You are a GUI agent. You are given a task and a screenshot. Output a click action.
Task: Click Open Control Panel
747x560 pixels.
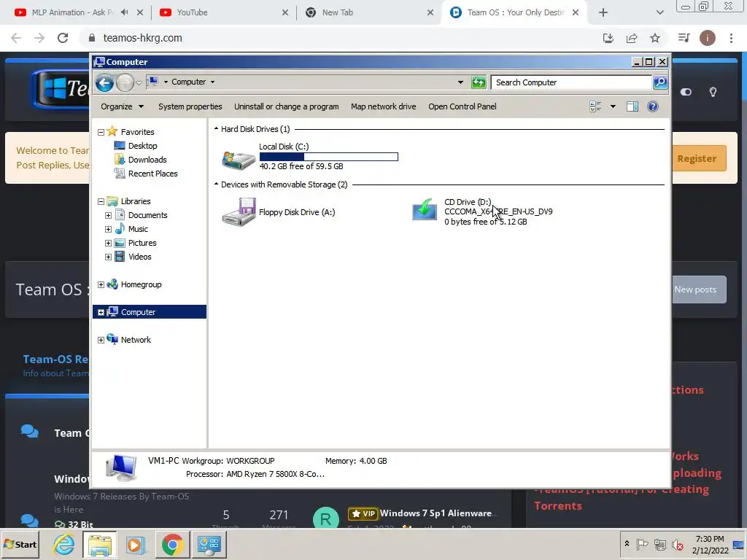(462, 106)
